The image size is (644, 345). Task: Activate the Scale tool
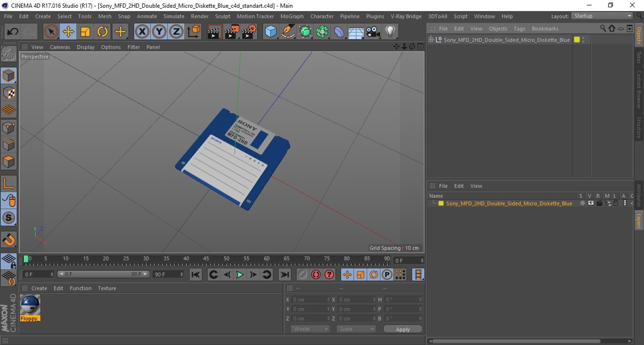pyautogui.click(x=86, y=32)
